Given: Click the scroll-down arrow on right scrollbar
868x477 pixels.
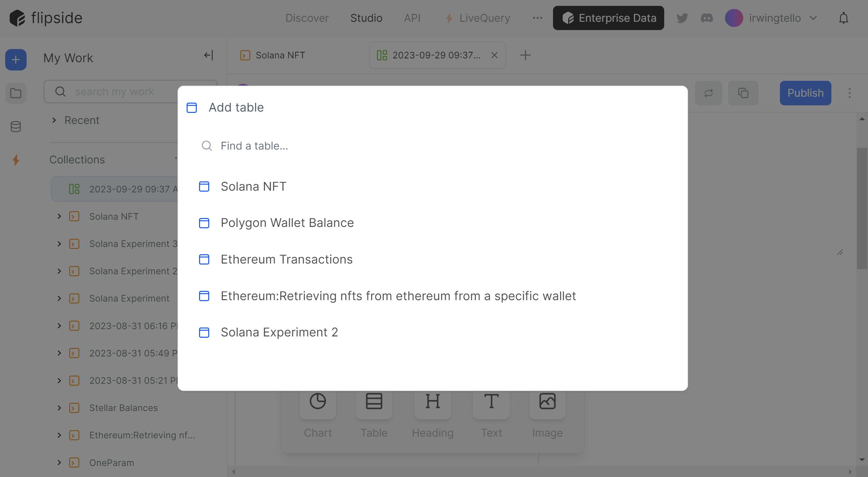Looking at the screenshot, I should tap(862, 460).
